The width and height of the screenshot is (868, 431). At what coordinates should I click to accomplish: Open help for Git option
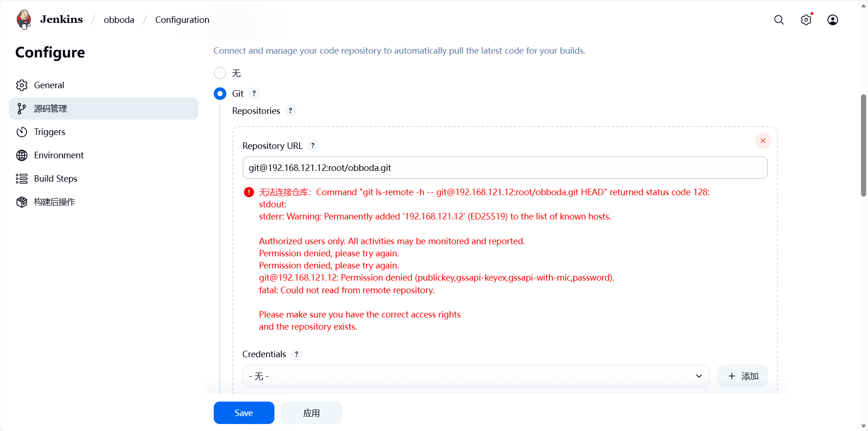pyautogui.click(x=254, y=93)
